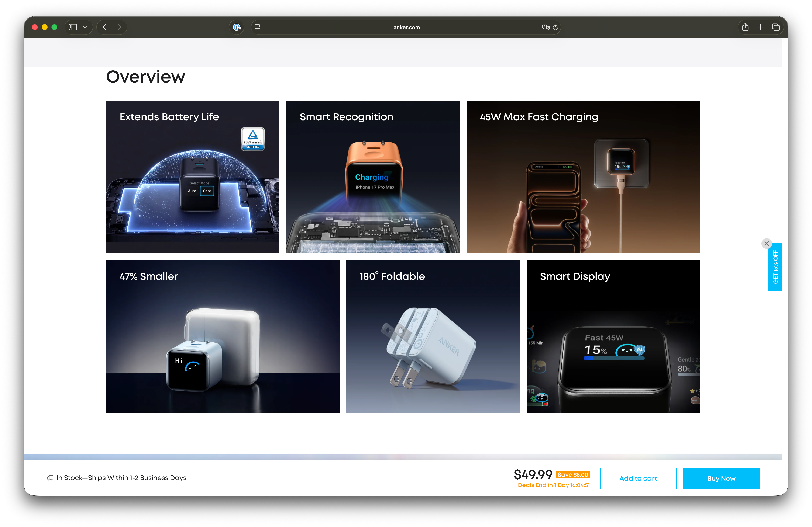Reload the anker.com page
Viewport: 812px width, 527px height.
[x=555, y=27]
